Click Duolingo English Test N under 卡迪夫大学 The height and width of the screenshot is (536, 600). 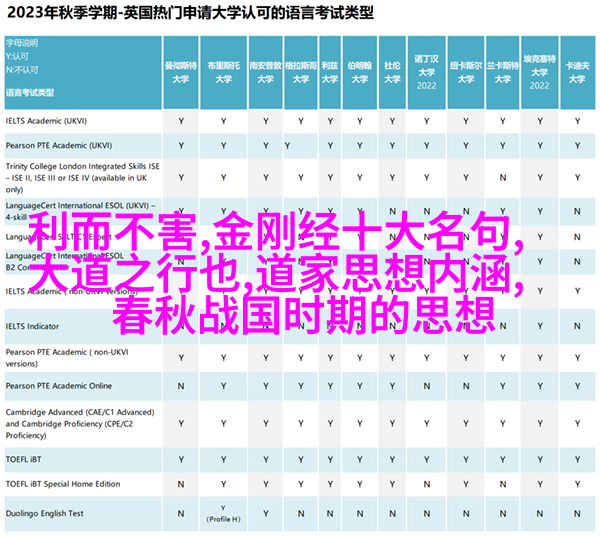[x=577, y=514]
